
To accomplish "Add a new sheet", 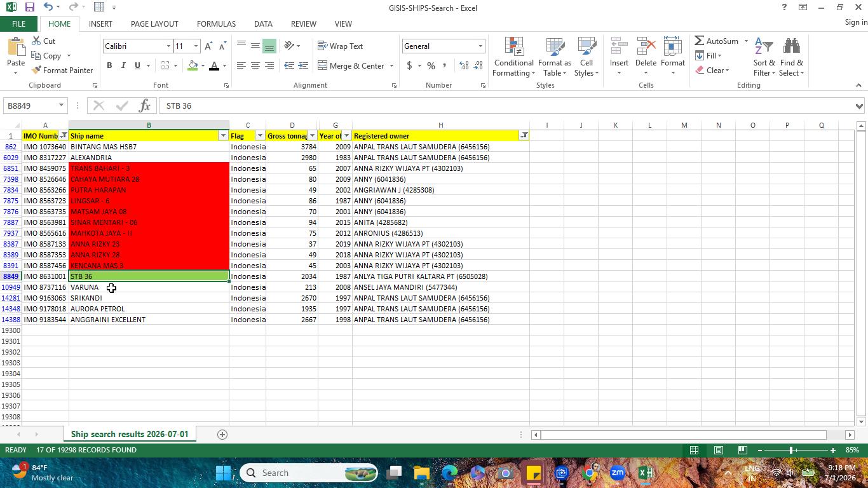I will pos(222,435).
